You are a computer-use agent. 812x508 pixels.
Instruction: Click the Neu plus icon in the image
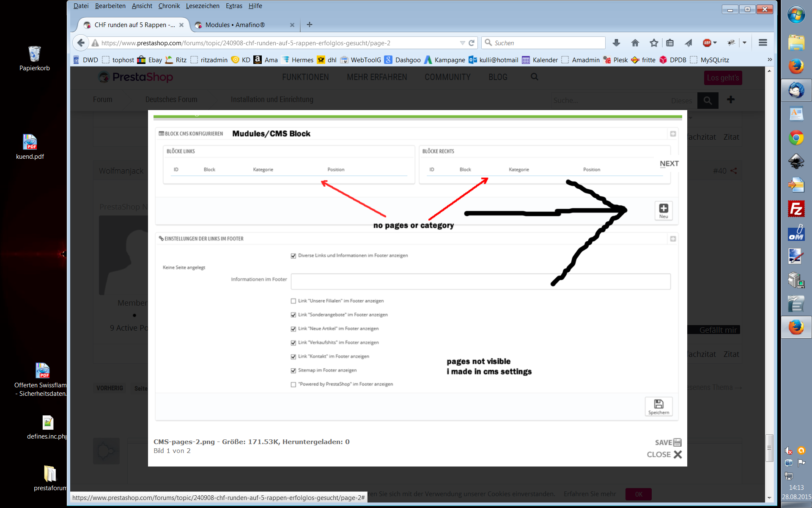664,210
